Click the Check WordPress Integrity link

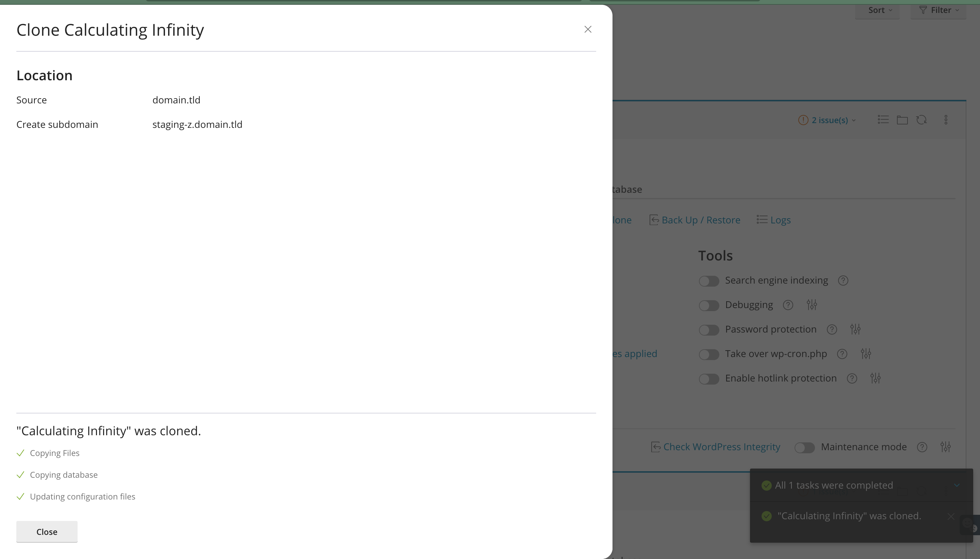(x=721, y=447)
